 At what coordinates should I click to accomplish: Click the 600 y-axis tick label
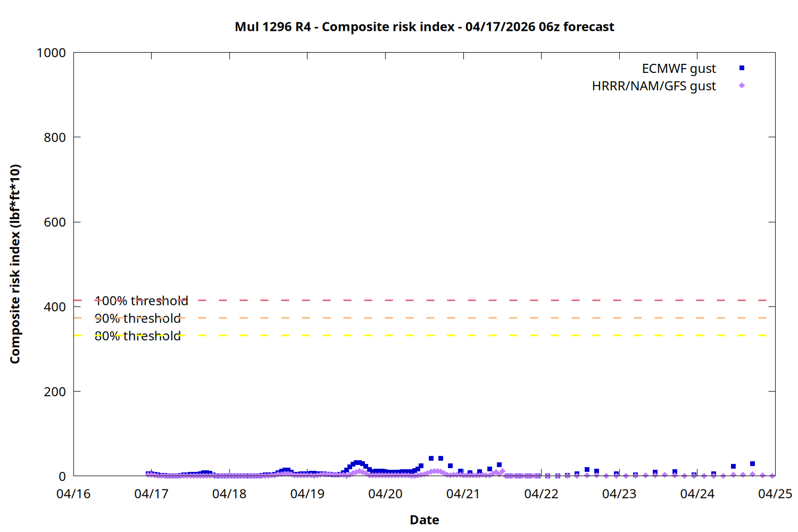[55, 222]
